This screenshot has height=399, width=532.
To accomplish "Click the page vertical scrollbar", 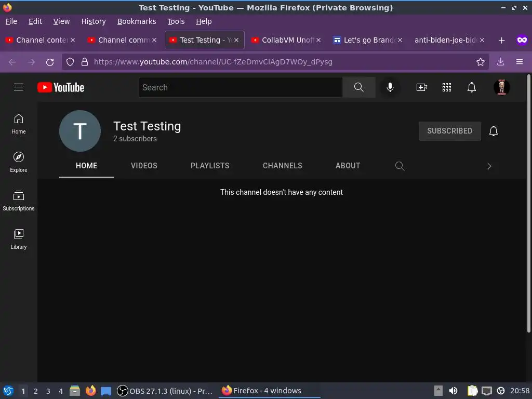I will coord(528,204).
